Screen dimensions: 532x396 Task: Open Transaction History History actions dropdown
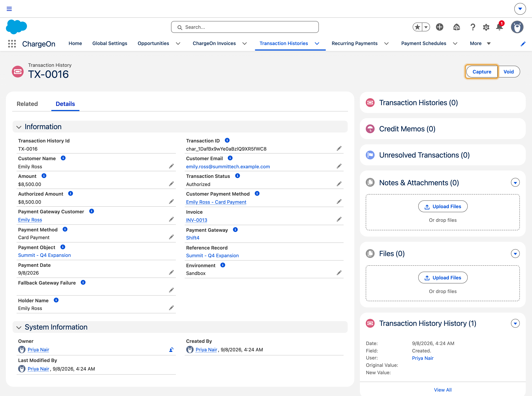(515, 323)
